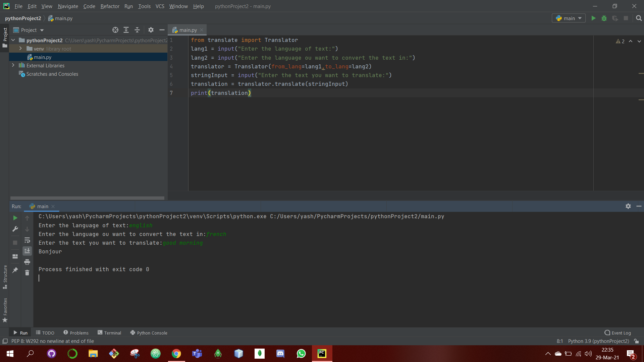This screenshot has width=644, height=362.
Task: Toggle scroll to end in Run console
Action: 27,251
